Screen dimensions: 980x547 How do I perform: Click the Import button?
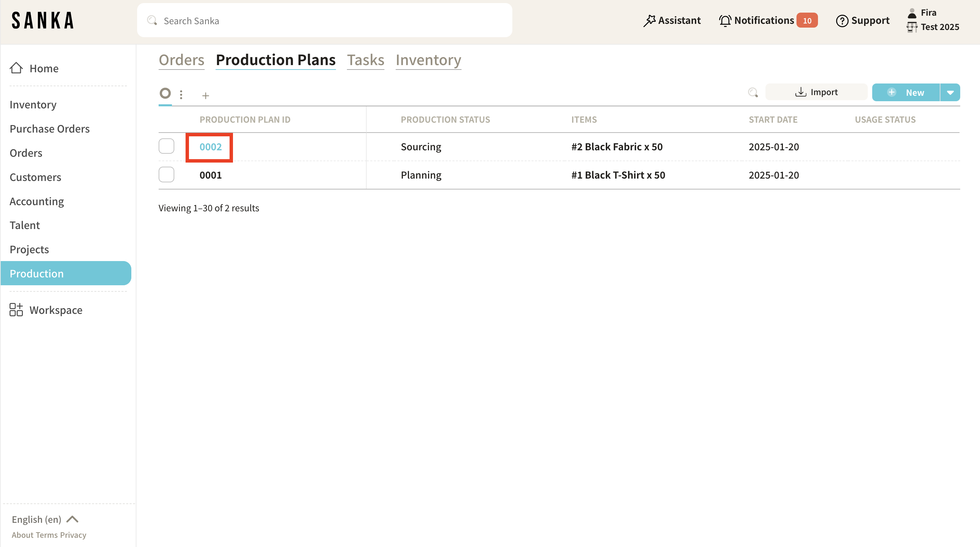(x=816, y=92)
